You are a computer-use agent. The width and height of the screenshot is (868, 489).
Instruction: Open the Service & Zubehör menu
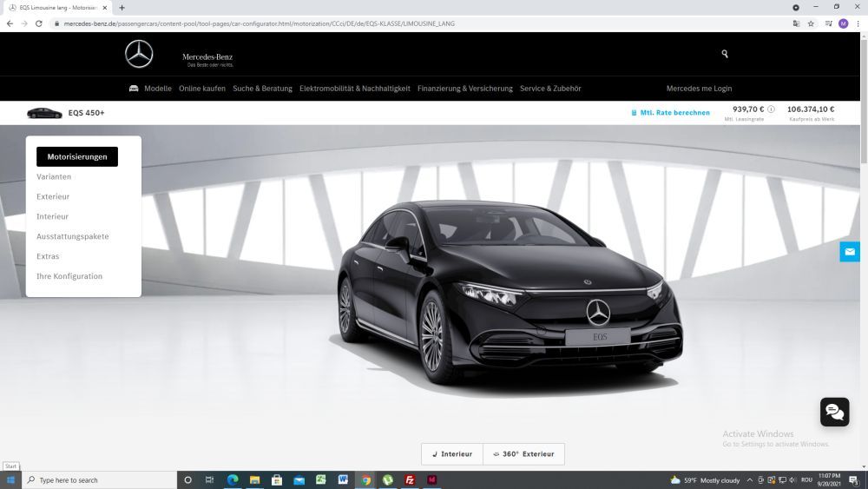(550, 89)
